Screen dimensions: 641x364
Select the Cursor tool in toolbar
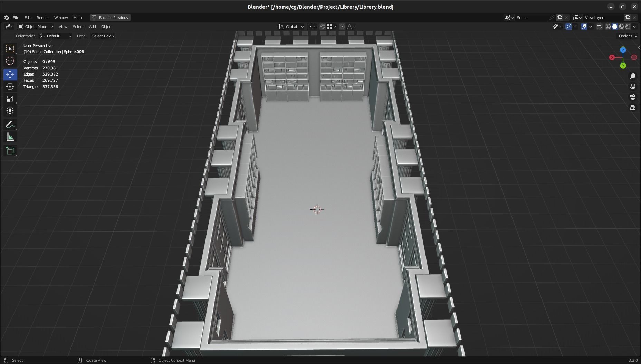point(10,61)
